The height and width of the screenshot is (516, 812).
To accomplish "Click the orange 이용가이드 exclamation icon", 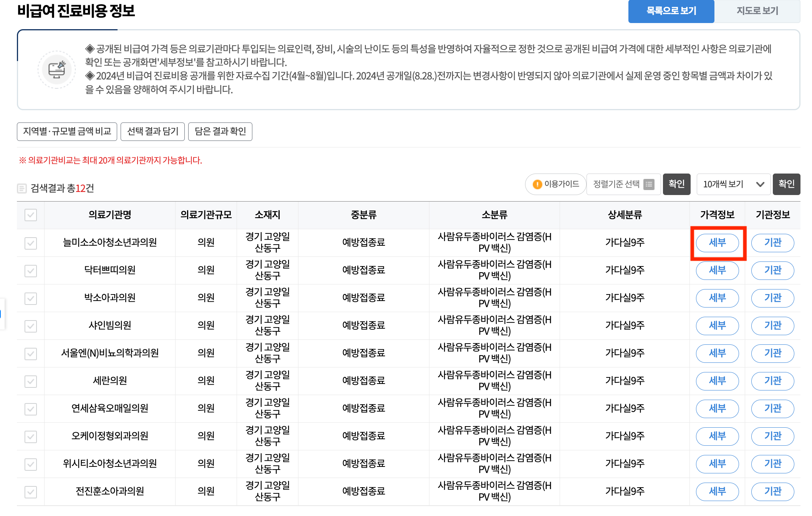I will [x=537, y=185].
